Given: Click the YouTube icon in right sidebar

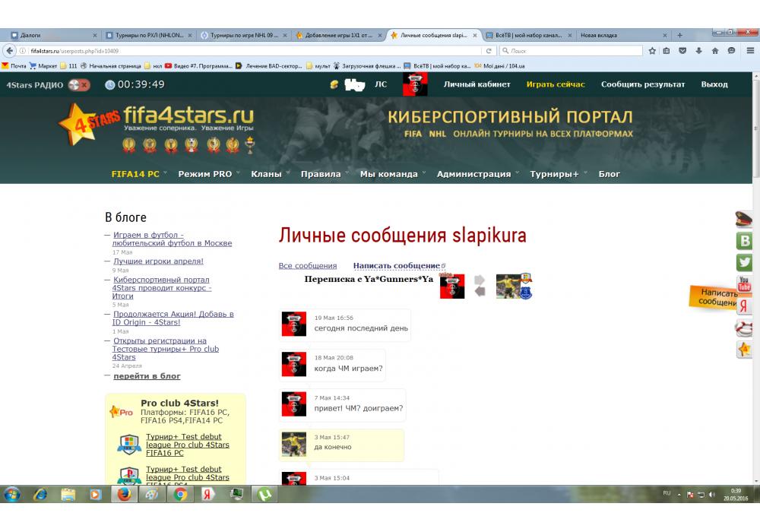Looking at the screenshot, I should 745,284.
